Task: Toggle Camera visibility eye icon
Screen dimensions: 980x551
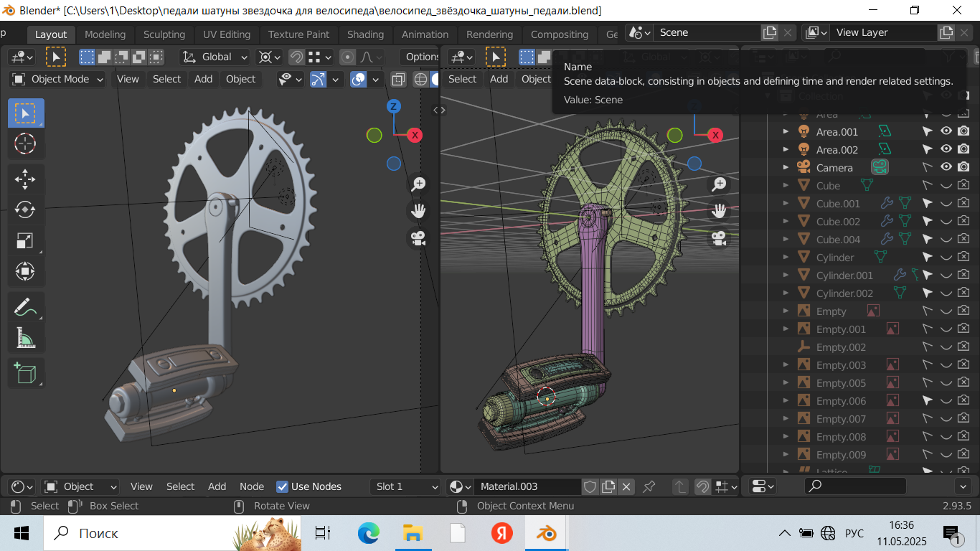Action: tap(946, 167)
